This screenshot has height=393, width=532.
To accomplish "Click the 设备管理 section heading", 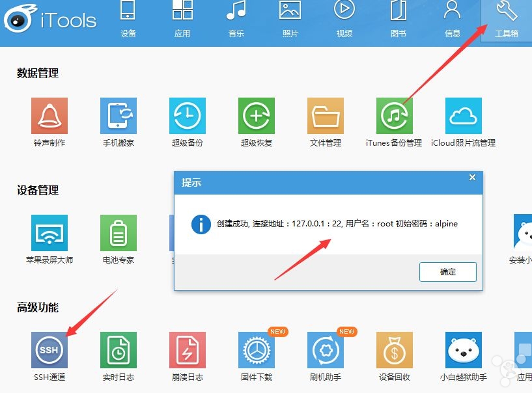I will click(38, 190).
